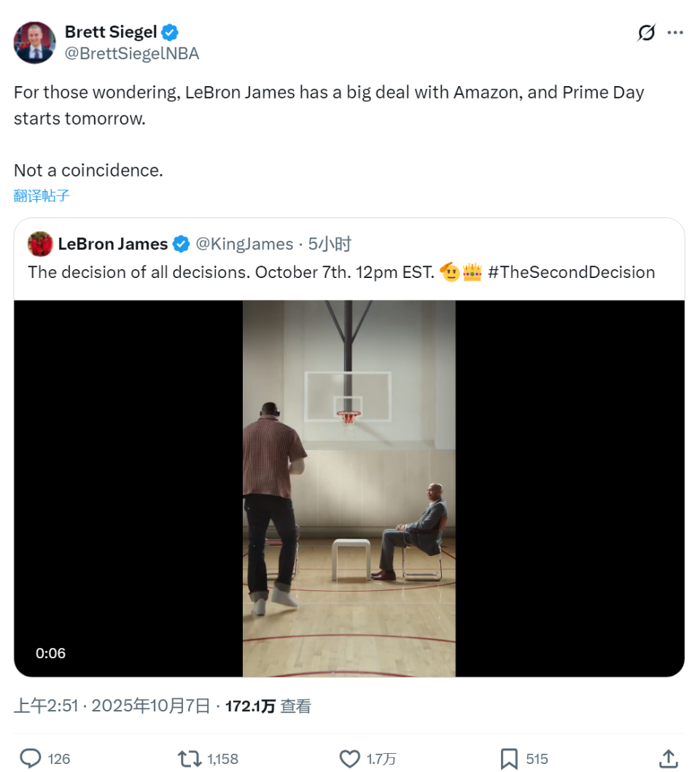Open the Grok circle-slash icon

[x=646, y=33]
